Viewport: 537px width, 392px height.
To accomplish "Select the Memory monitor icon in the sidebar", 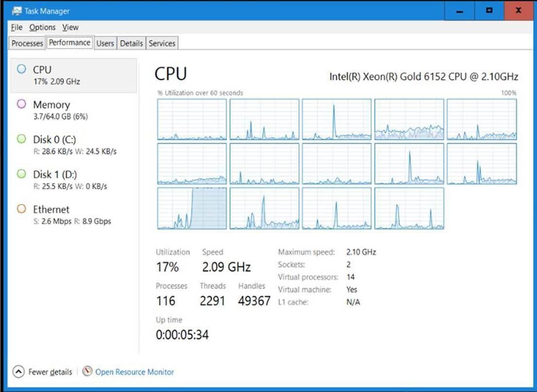I will (21, 104).
